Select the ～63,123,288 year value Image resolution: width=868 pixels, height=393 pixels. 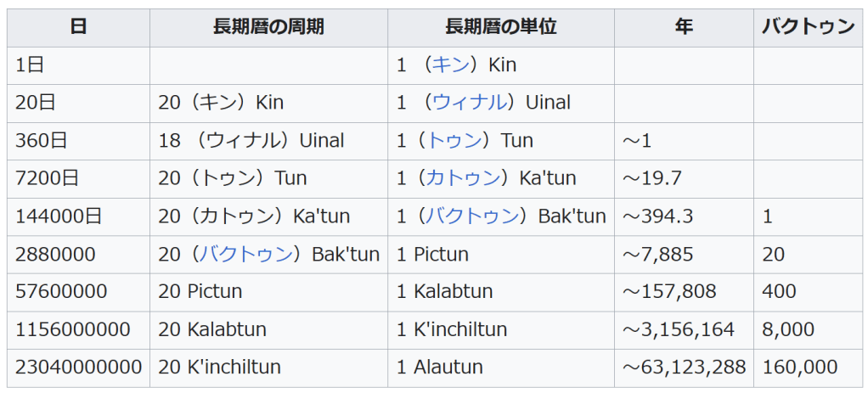(x=684, y=368)
